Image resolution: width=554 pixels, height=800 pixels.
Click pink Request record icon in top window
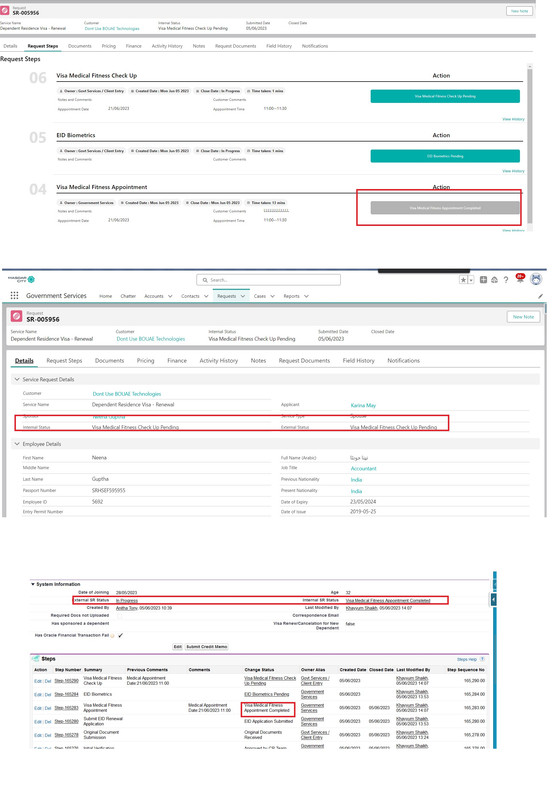5,10
